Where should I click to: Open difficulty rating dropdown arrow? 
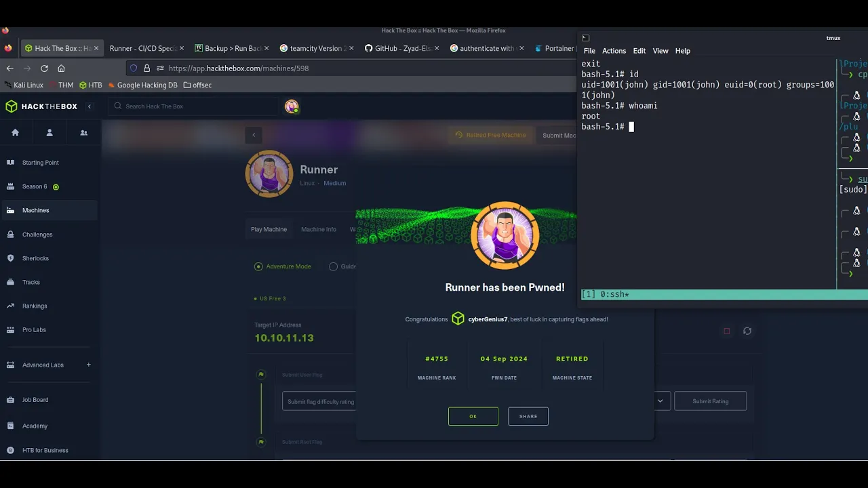tap(660, 401)
